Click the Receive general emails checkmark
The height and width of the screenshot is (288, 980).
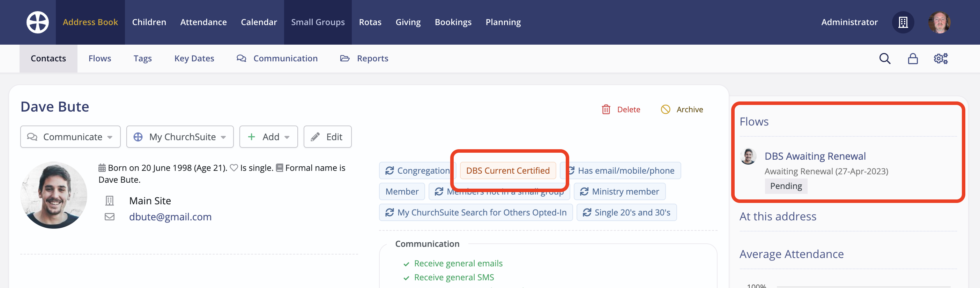pyautogui.click(x=406, y=264)
